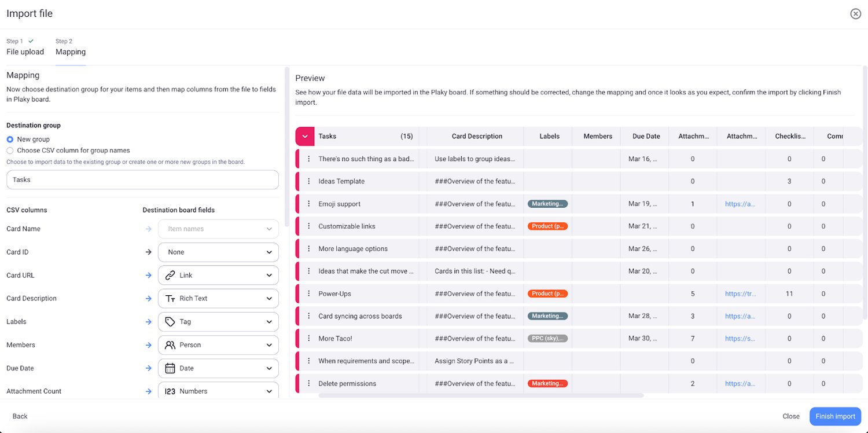The width and height of the screenshot is (868, 433).
Task: Click the PPC (sky) label tag
Action: (x=547, y=339)
